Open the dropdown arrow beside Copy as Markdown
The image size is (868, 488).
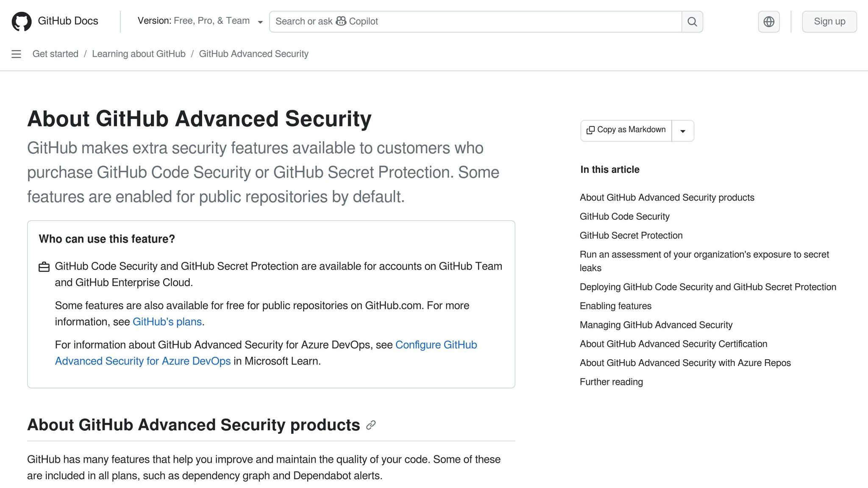pos(682,130)
